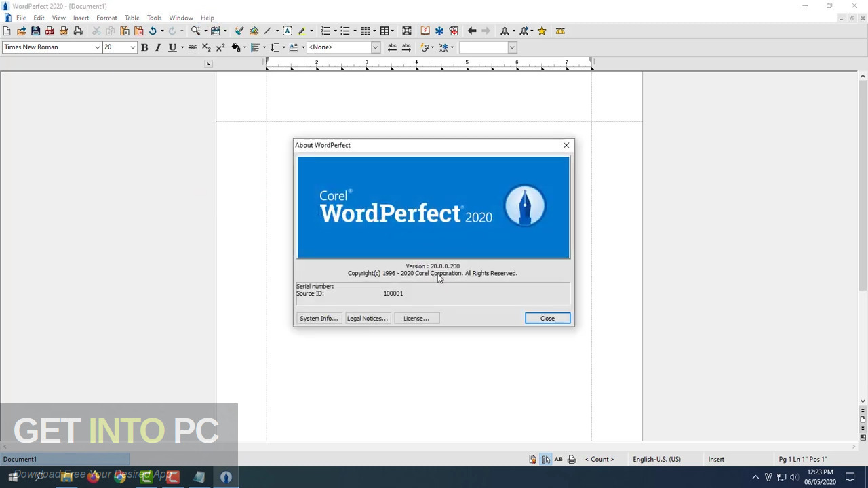Open the Format menu
Viewport: 868px width, 488px height.
tap(106, 18)
